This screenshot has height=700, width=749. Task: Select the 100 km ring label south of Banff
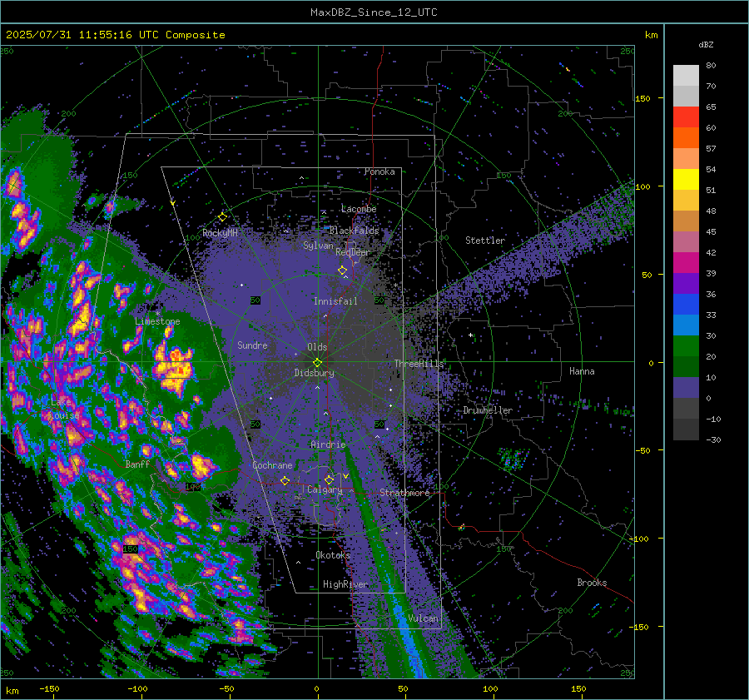click(193, 486)
